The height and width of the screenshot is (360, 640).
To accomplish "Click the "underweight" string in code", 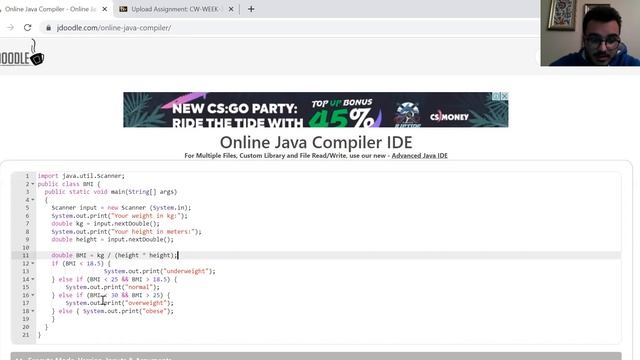I will point(186,271).
